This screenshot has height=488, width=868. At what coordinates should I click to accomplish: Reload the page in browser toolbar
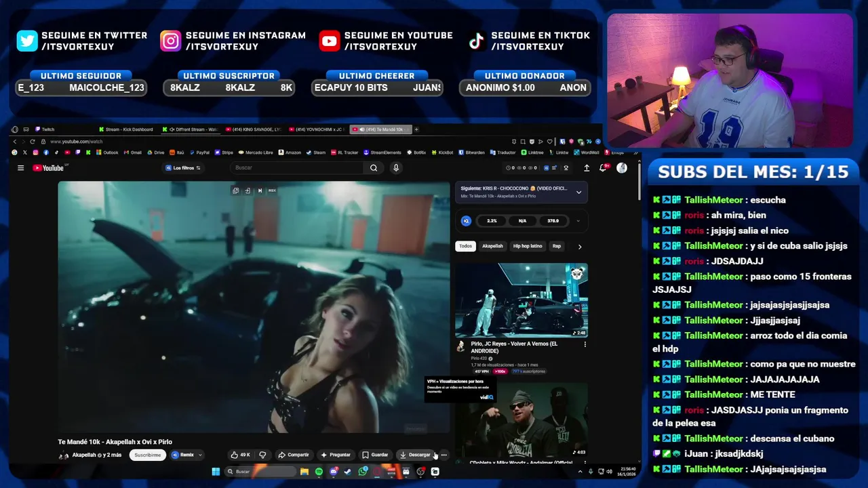tap(32, 142)
